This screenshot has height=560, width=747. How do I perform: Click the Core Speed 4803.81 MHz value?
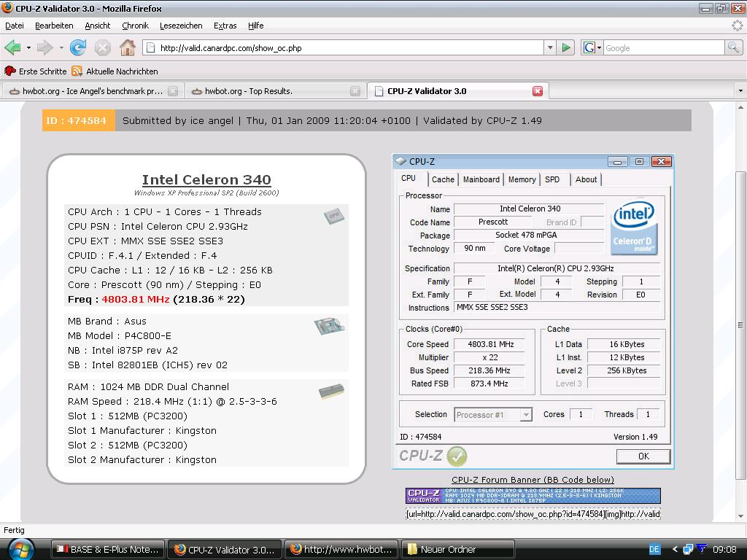tap(490, 344)
